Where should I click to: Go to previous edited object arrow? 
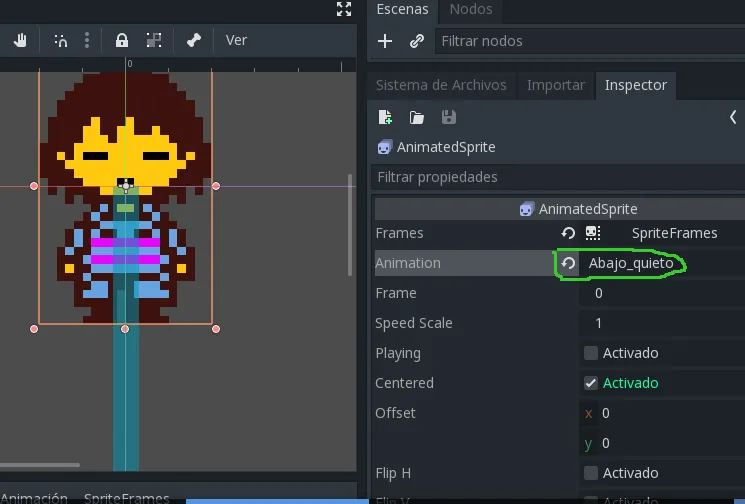(x=733, y=117)
